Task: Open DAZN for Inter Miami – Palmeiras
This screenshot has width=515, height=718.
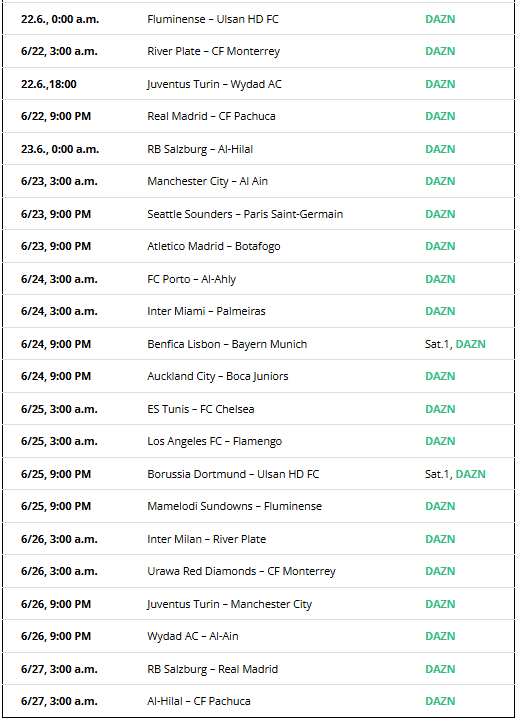Action: coord(440,311)
